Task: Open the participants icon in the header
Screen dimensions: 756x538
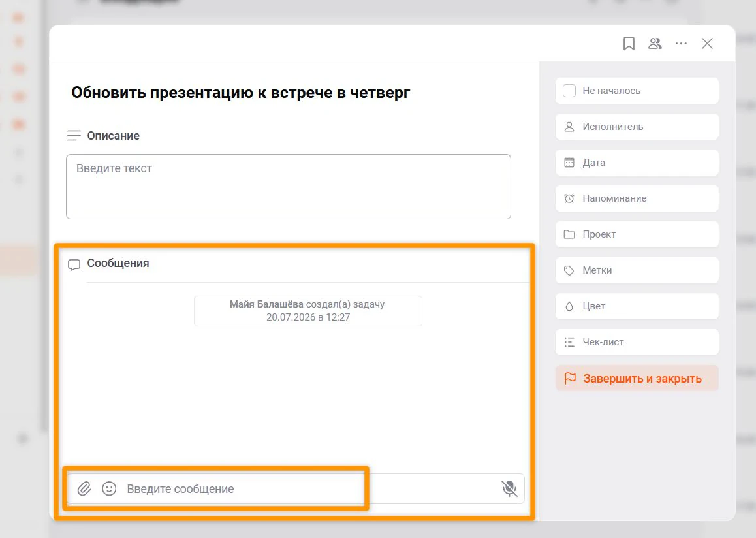Action: point(655,43)
